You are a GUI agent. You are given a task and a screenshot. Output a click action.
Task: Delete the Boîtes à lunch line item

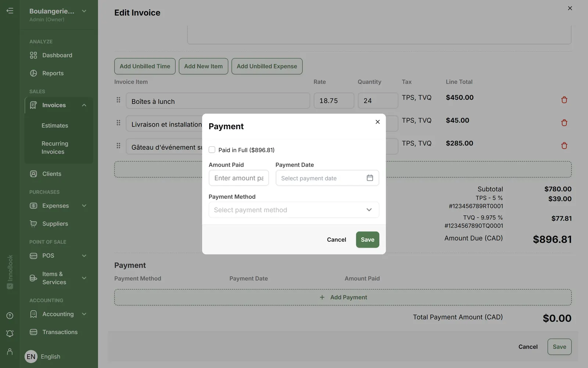[x=564, y=100]
